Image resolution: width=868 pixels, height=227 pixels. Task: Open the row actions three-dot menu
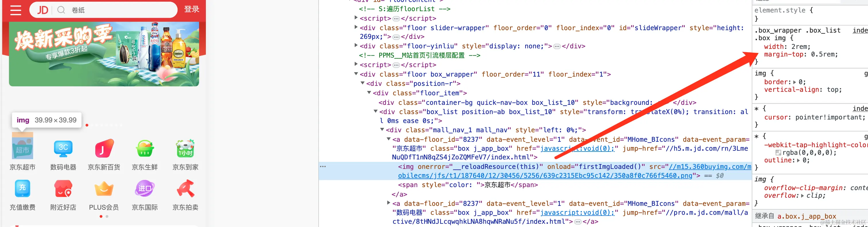tap(323, 166)
